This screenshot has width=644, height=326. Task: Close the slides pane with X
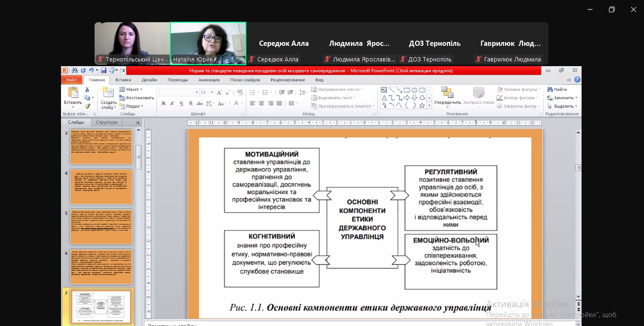click(138, 123)
